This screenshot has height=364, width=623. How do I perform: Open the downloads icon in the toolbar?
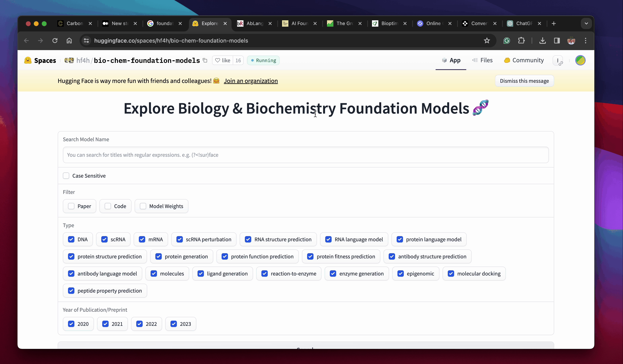[543, 41]
